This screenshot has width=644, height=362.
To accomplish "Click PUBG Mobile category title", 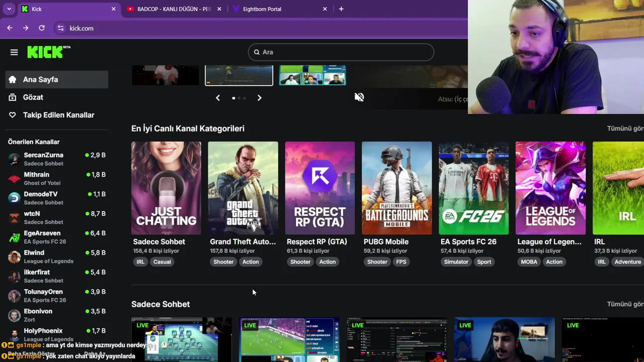I will (x=386, y=242).
